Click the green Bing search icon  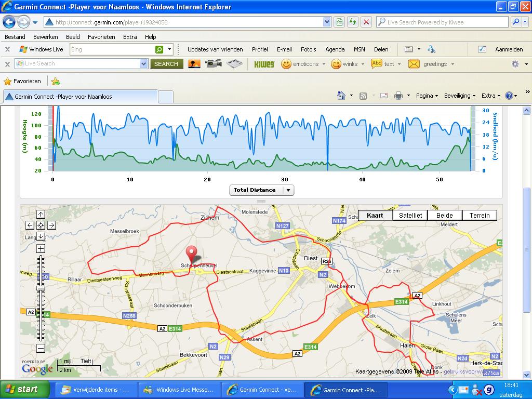[159, 49]
